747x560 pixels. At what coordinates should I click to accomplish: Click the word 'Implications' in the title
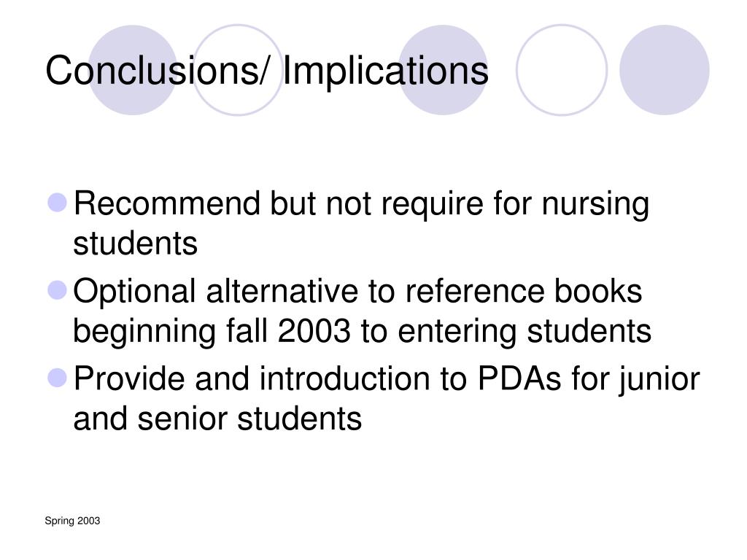[x=386, y=71]
